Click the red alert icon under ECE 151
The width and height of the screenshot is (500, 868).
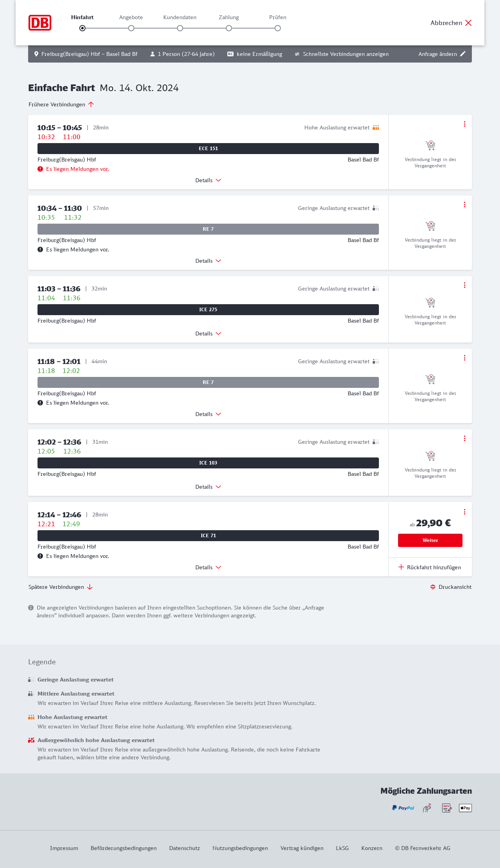pyautogui.click(x=40, y=169)
